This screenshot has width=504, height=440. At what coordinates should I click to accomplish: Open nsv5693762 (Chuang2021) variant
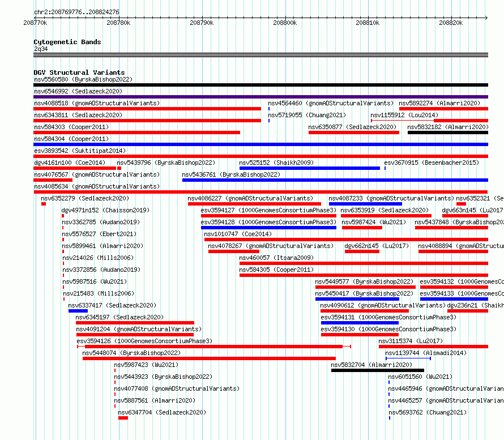(x=390, y=418)
